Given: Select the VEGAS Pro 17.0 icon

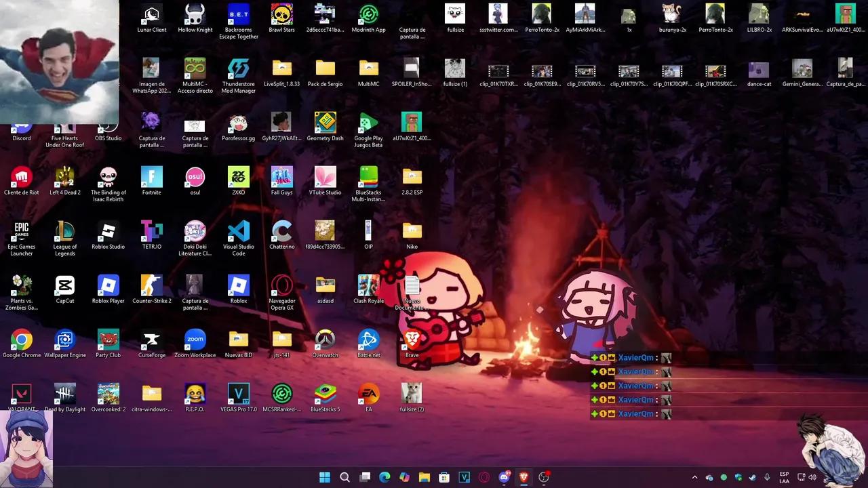Looking at the screenshot, I should [x=239, y=394].
